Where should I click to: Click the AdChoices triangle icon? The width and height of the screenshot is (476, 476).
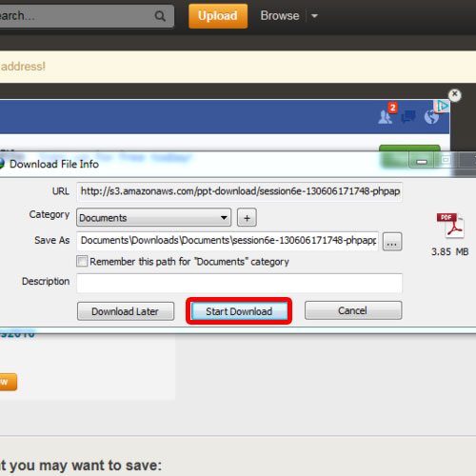(x=442, y=107)
